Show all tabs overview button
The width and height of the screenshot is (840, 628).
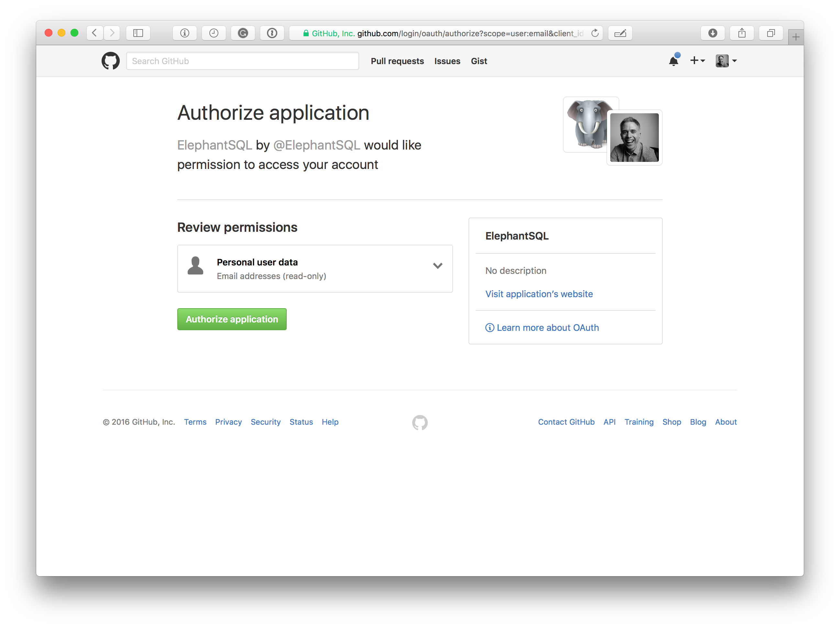click(771, 33)
